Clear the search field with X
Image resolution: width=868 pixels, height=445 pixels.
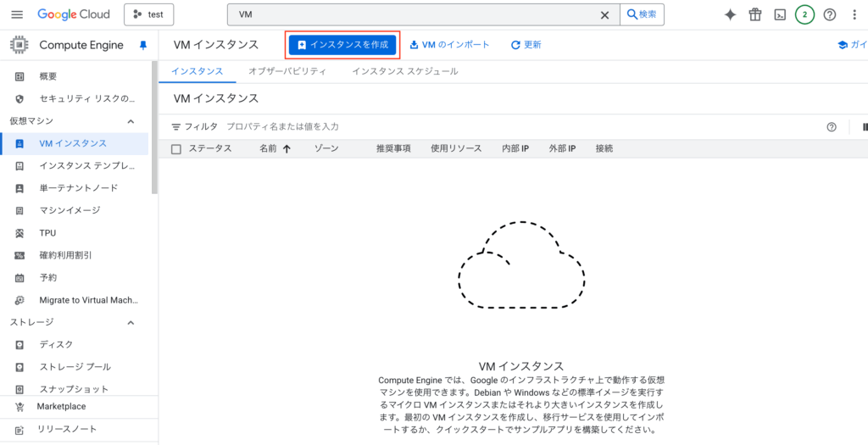(x=605, y=15)
